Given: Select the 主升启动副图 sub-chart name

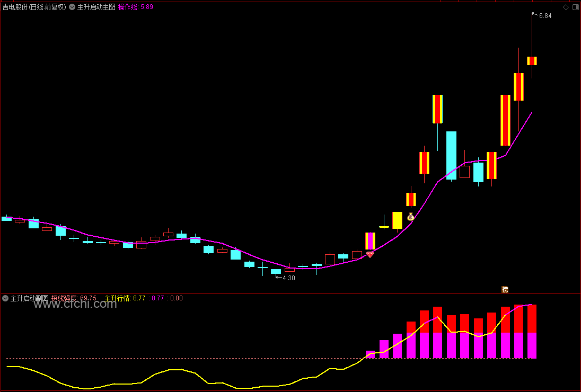Looking at the screenshot, I should coord(29,298).
